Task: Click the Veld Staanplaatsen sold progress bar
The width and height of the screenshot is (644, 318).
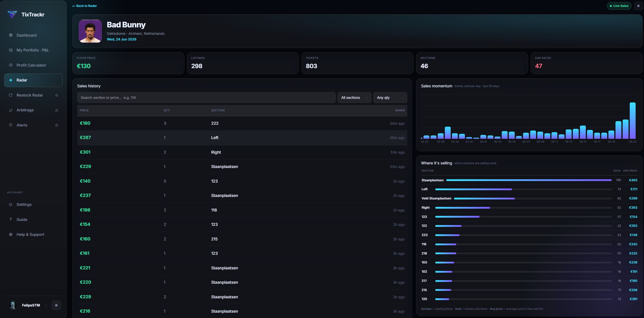Action: [x=533, y=198]
